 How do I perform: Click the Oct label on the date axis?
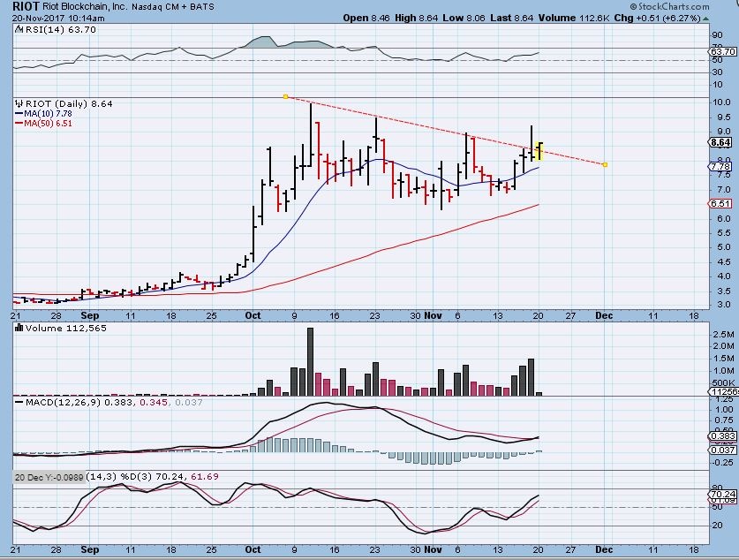pos(253,314)
